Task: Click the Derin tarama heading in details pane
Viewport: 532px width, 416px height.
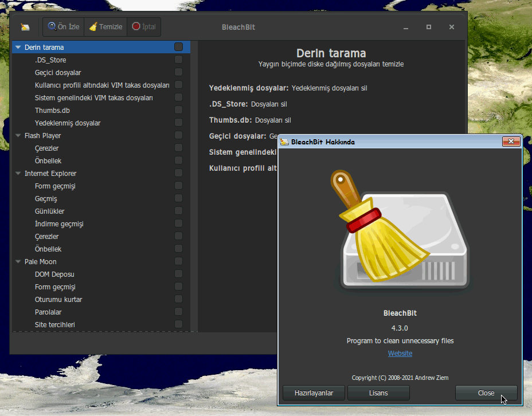Action: click(x=331, y=53)
